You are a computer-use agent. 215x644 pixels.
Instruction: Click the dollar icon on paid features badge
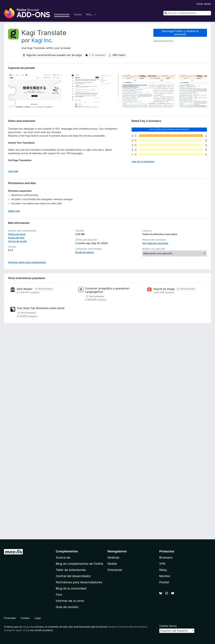24,55
